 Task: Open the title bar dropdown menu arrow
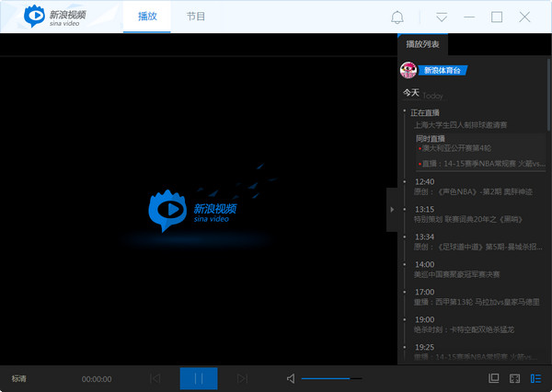tap(442, 17)
